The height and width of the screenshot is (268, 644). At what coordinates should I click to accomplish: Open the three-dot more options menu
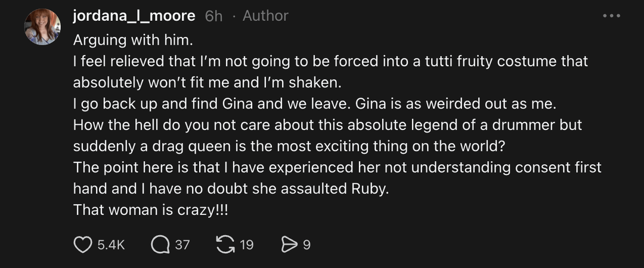click(611, 16)
